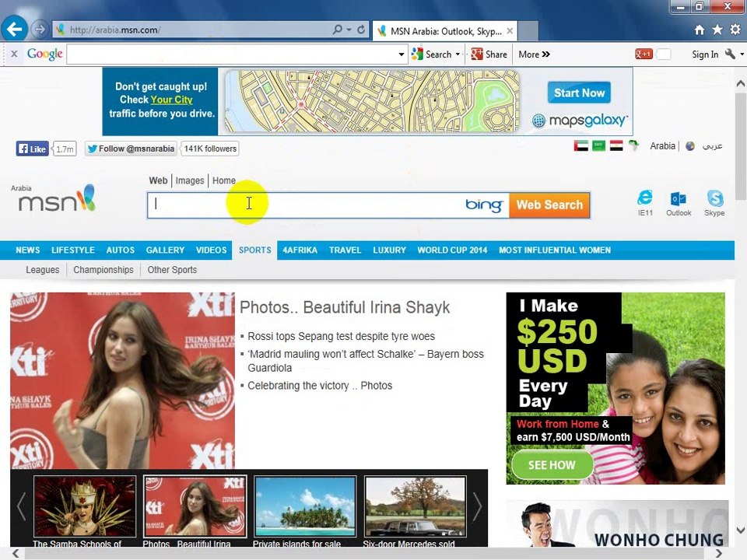This screenshot has width=747, height=560.
Task: Click the orange Web Search button
Action: [x=549, y=205]
